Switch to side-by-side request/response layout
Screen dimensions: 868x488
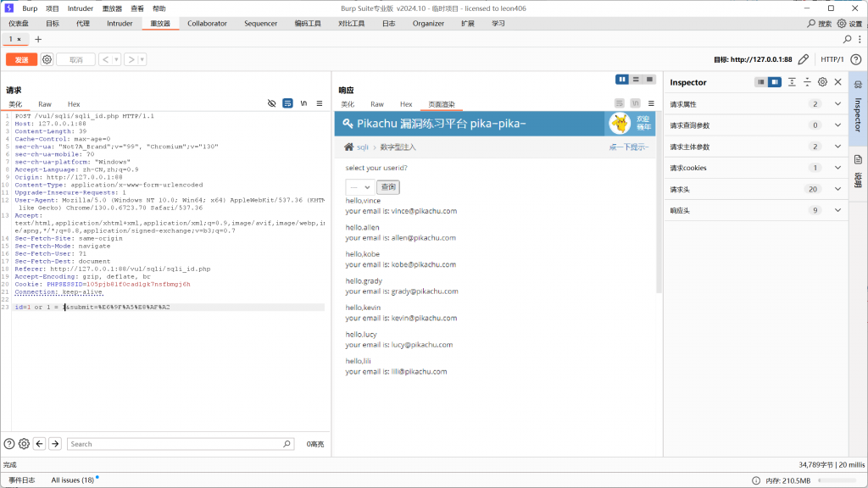622,80
